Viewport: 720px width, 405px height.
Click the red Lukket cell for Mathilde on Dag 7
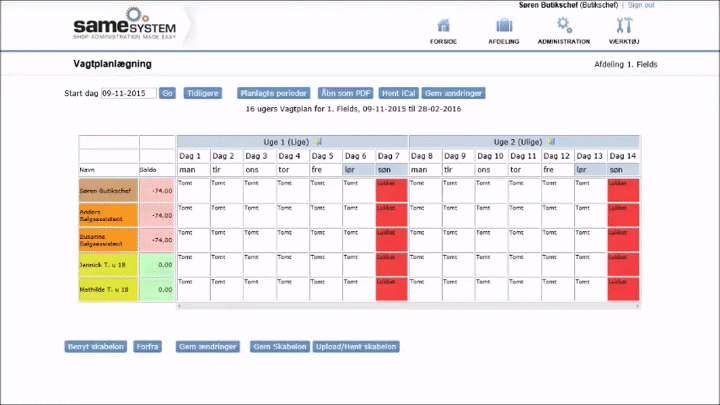[x=392, y=289]
